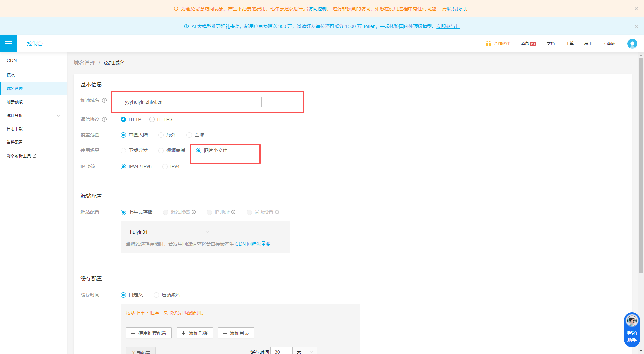
Task: Select 视频点播 usage scenario
Action: click(161, 151)
